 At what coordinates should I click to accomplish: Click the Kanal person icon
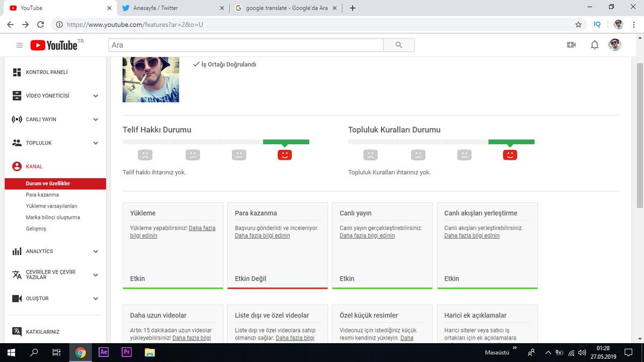coord(17,166)
